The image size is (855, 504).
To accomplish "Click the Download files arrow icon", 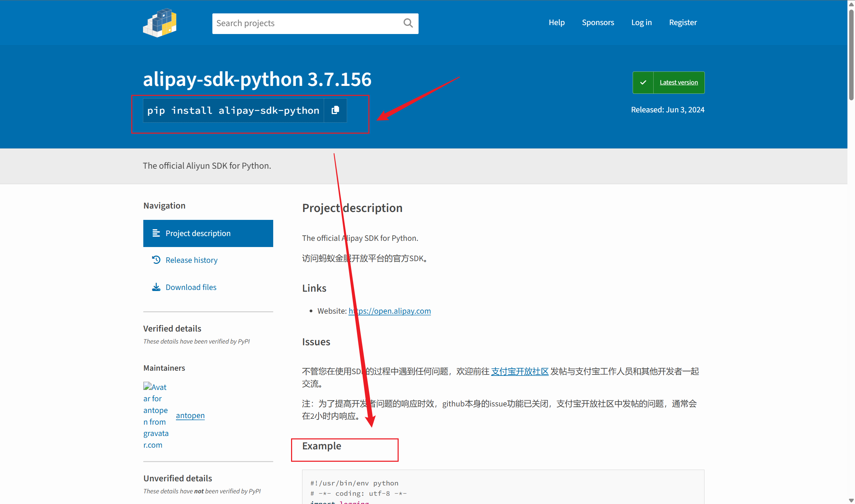I will coord(156,287).
